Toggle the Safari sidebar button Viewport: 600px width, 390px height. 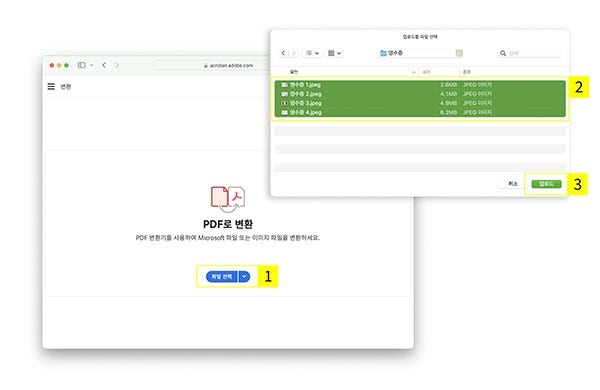point(82,65)
